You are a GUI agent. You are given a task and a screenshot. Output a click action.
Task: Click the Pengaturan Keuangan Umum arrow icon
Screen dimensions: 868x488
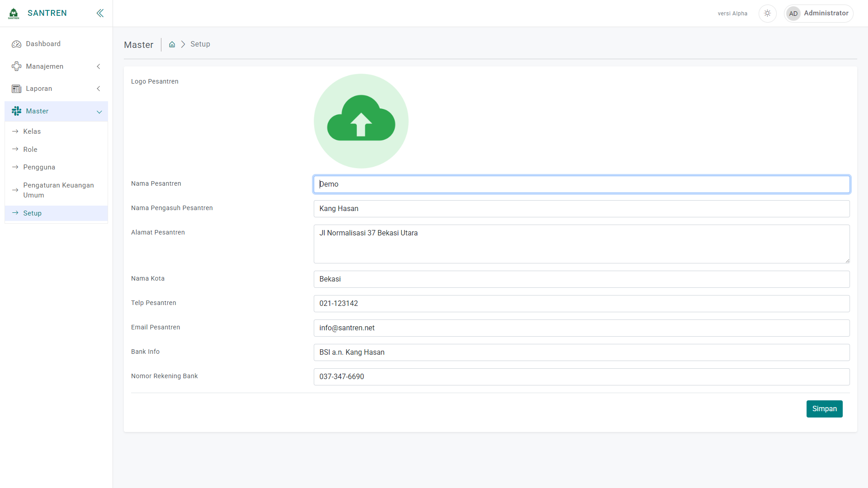(15, 190)
